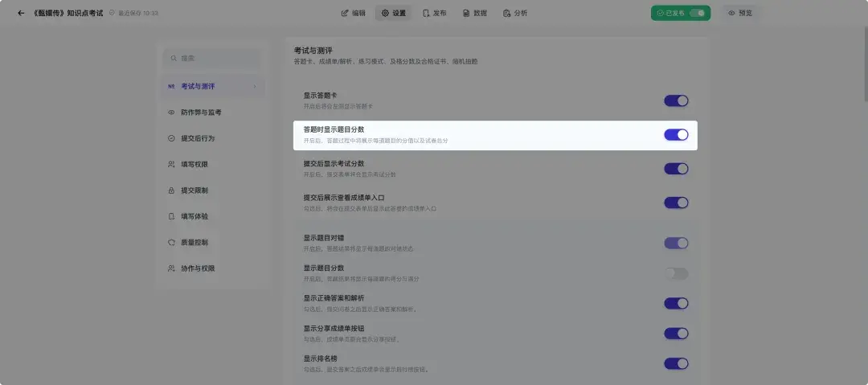Click the eye icon in 预览 button
The image size is (868, 385).
(x=732, y=14)
